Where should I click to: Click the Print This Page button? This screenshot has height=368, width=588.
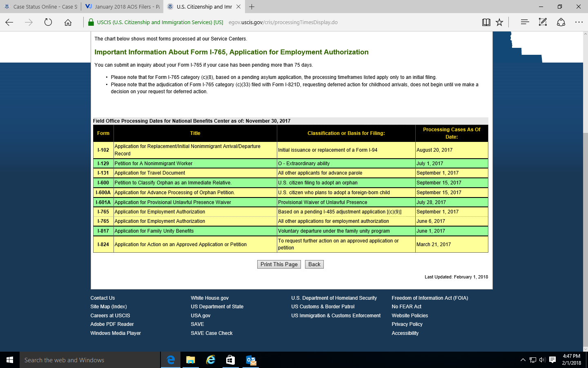[x=279, y=265]
